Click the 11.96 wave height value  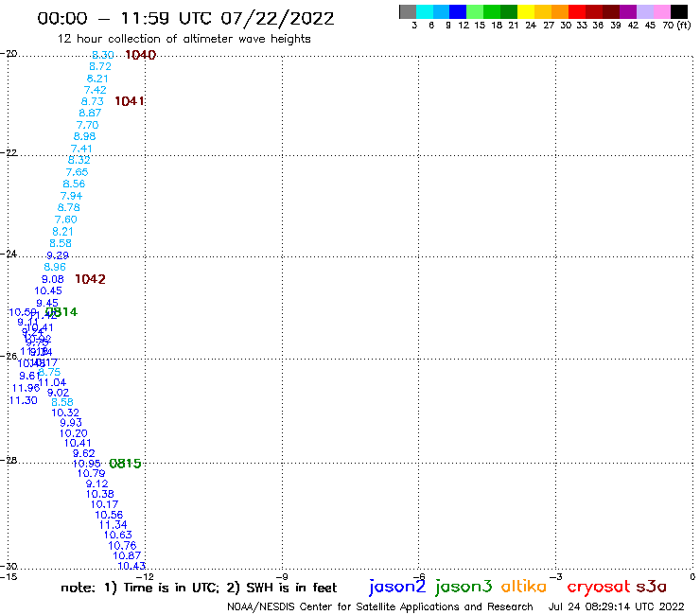click(26, 388)
